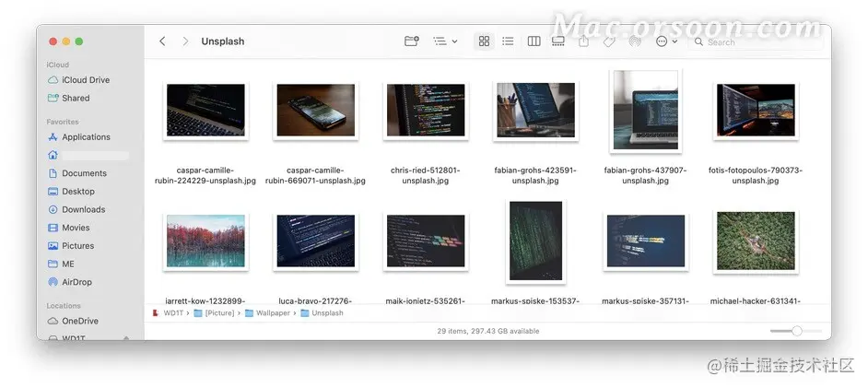This screenshot has height=388, width=868.
Task: Select michael-hacker-631341 aerial thumbnail
Action: tap(756, 241)
